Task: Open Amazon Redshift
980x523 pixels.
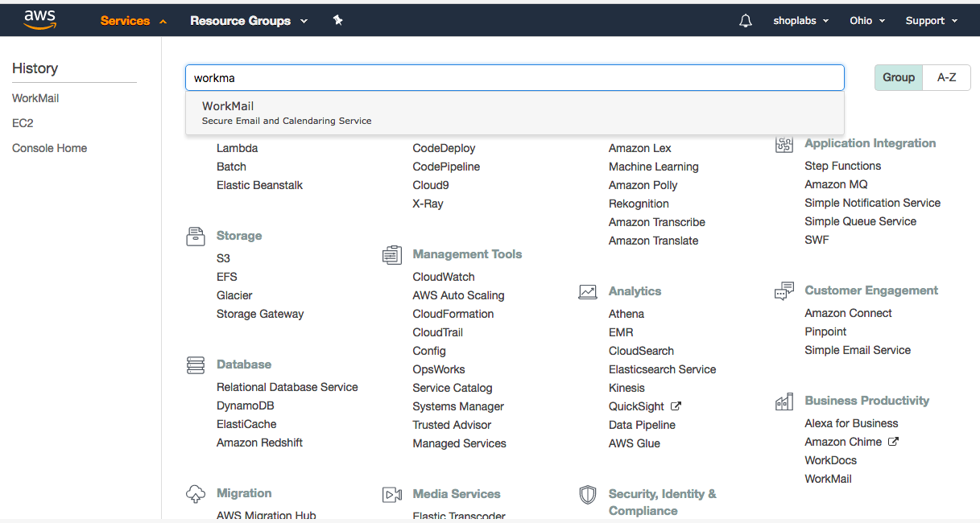Action: tap(259, 443)
